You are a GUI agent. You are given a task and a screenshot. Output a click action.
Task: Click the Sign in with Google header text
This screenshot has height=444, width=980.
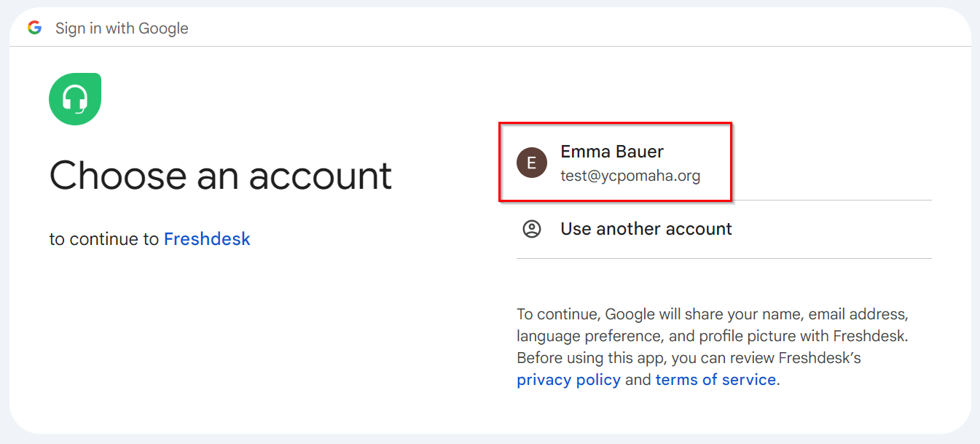point(122,28)
